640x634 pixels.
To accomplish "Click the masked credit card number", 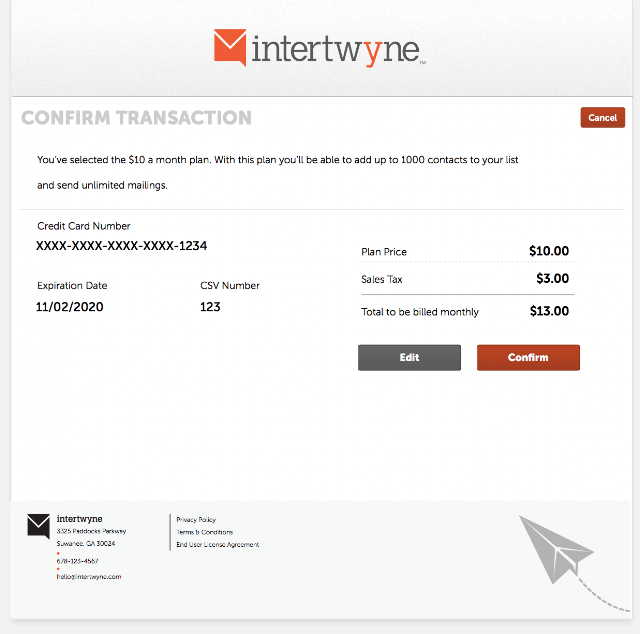I will (122, 246).
